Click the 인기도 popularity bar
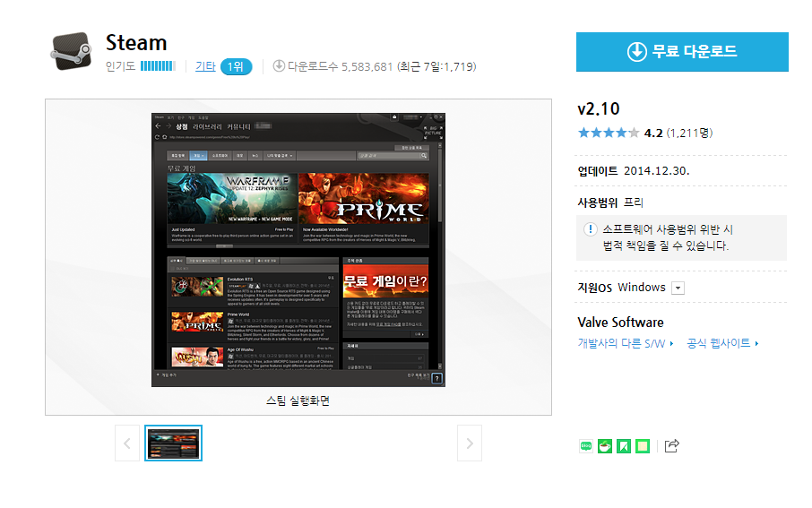This screenshot has height=508, width=812. [158, 65]
